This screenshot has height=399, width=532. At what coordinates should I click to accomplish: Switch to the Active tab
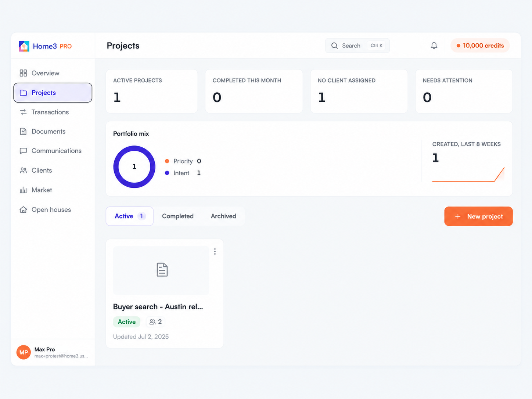(x=130, y=216)
